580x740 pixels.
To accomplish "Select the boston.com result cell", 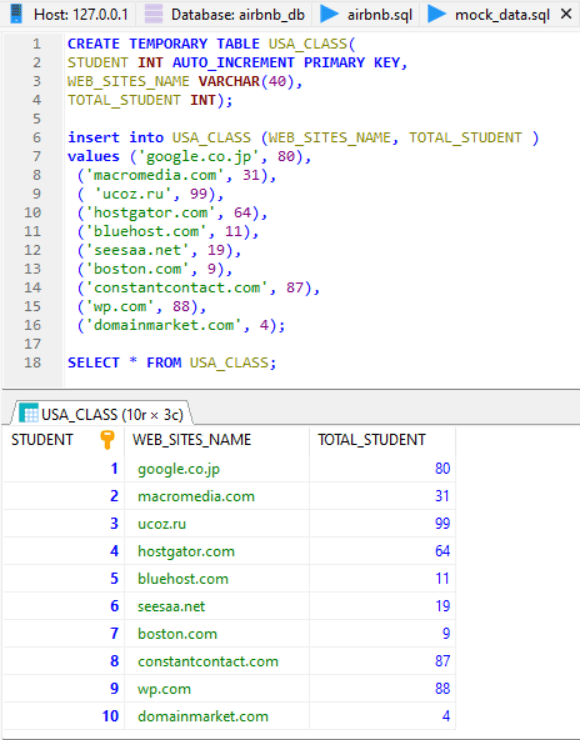I will [217, 633].
